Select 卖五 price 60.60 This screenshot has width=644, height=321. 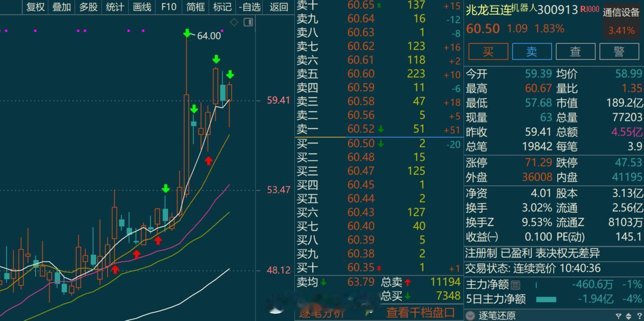(x=361, y=74)
